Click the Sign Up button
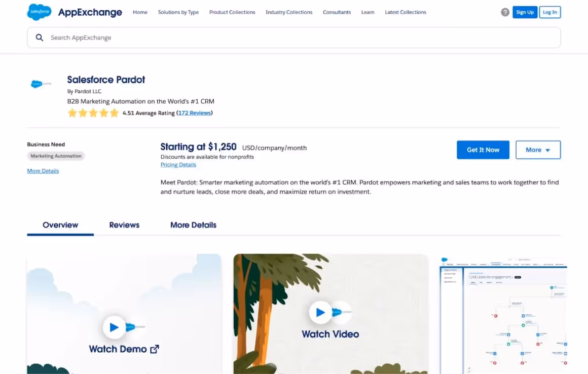The height and width of the screenshot is (374, 588). pos(525,12)
